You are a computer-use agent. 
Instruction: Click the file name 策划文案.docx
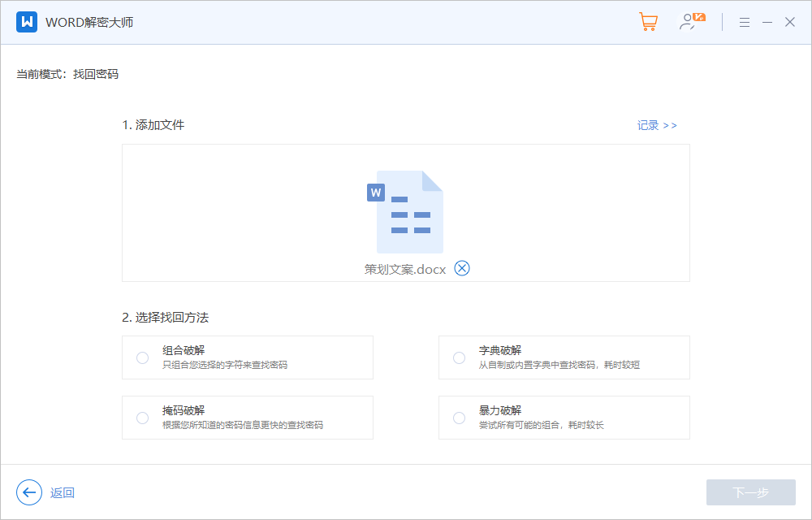coord(405,270)
